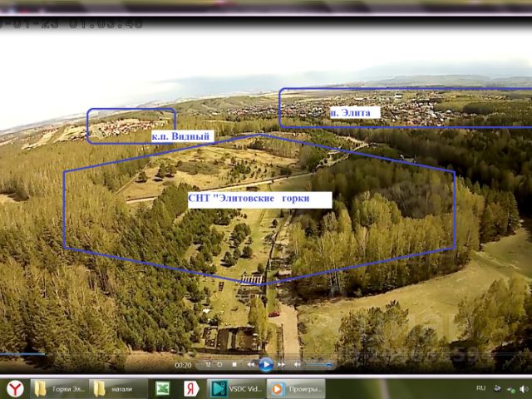Open the red Yandex 'Я' taskbar icon
This screenshot has width=532, height=399.
(191, 389)
